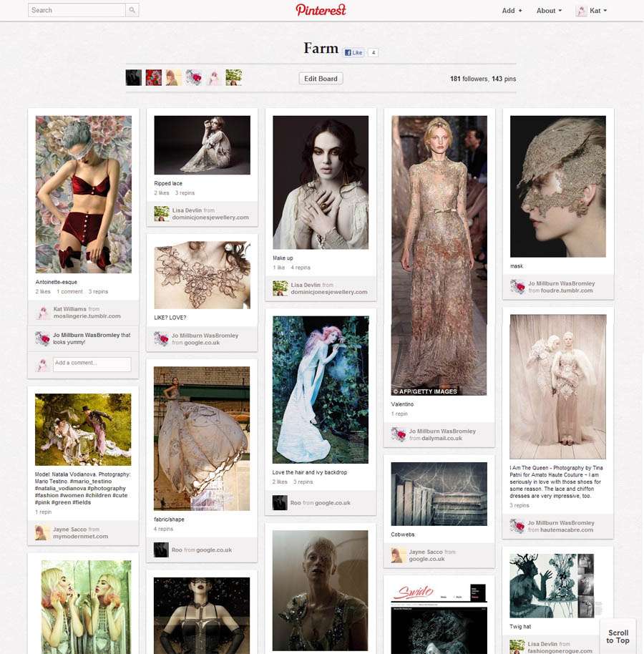This screenshot has height=654, width=644.
Task: Focus the Search input field
Action: [77, 11]
